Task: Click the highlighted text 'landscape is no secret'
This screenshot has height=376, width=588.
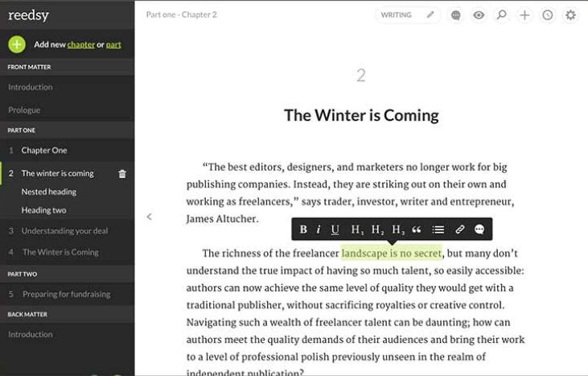Action: point(391,254)
